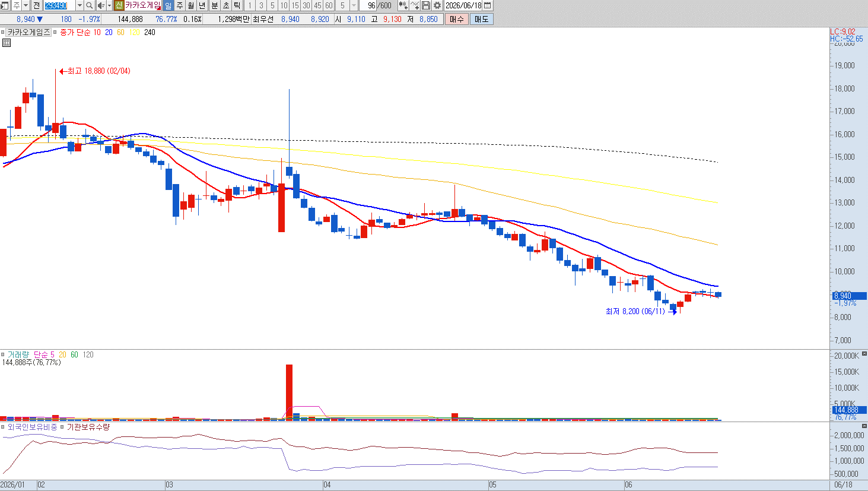Select the 30-minute interval tab

(x=306, y=5)
